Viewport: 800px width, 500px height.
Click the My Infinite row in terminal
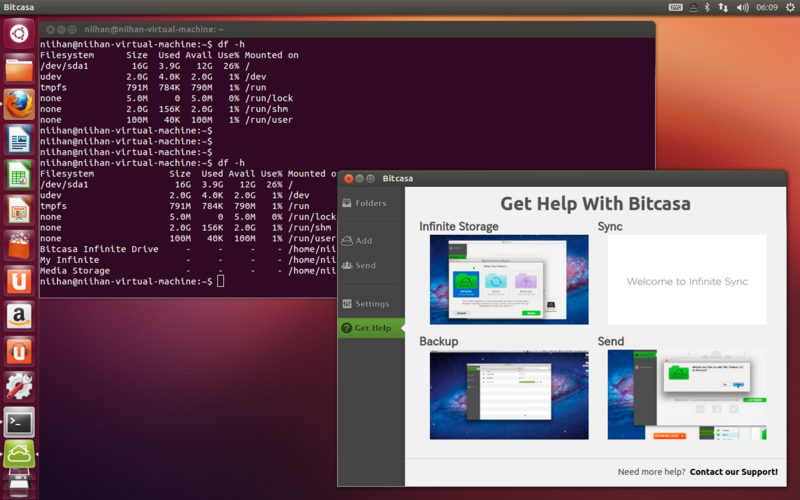188,260
